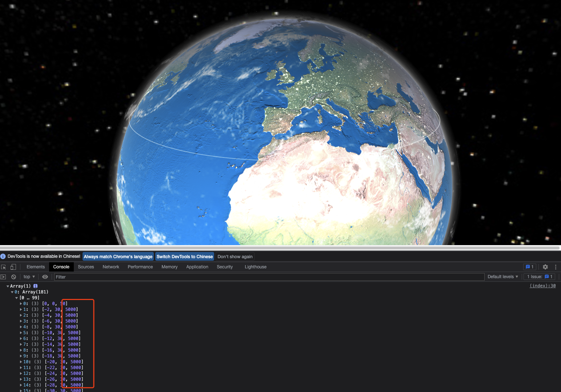Viewport: 561px width, 392px height.
Task: Collapse the Array(1) root entry
Action: click(x=8, y=286)
